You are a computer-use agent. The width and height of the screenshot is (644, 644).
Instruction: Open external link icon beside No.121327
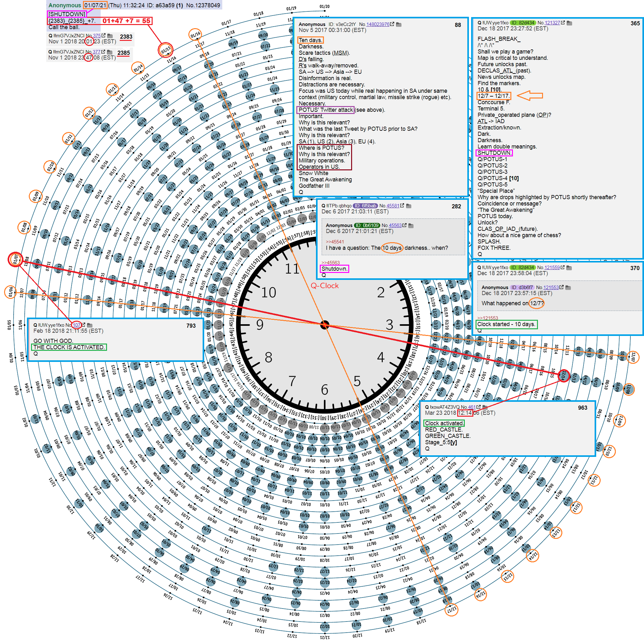pos(563,23)
